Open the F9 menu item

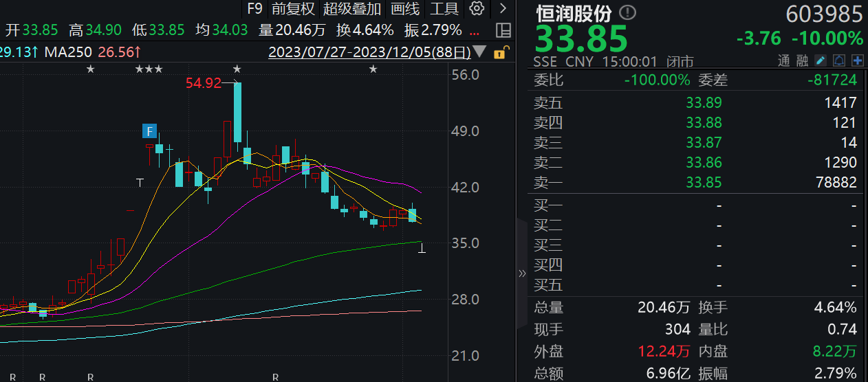click(254, 9)
